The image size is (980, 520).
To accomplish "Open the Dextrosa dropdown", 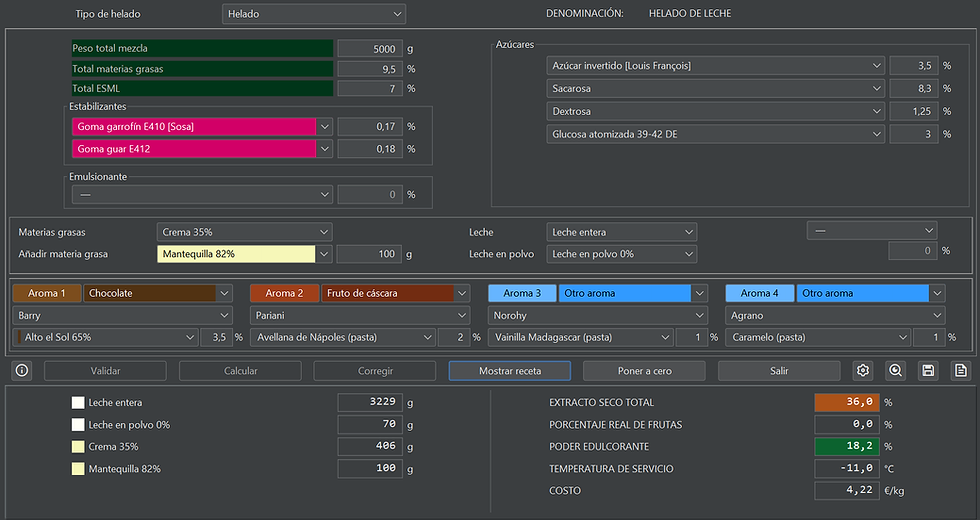I will (716, 111).
